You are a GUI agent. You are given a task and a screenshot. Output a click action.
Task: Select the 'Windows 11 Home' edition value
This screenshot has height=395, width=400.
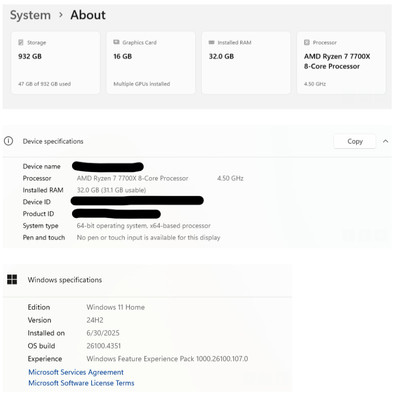click(x=116, y=307)
